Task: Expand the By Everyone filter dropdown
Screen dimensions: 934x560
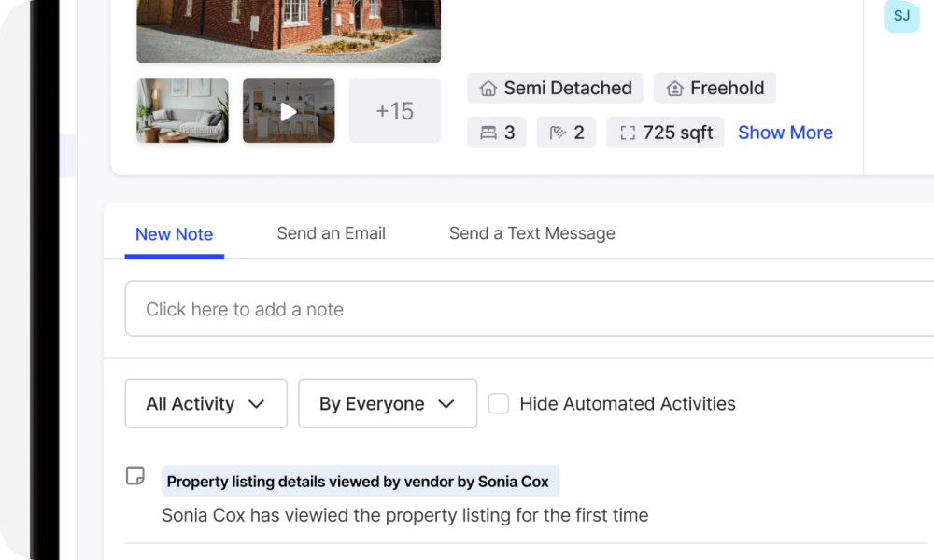Action: [387, 403]
